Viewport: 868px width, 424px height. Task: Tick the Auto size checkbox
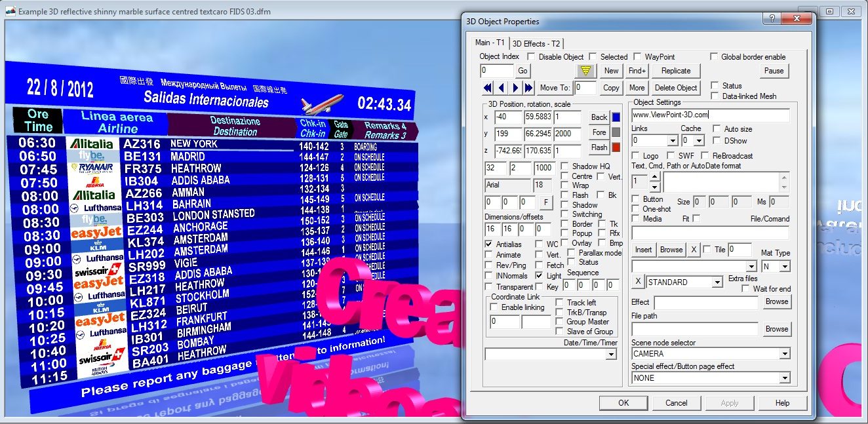(716, 129)
